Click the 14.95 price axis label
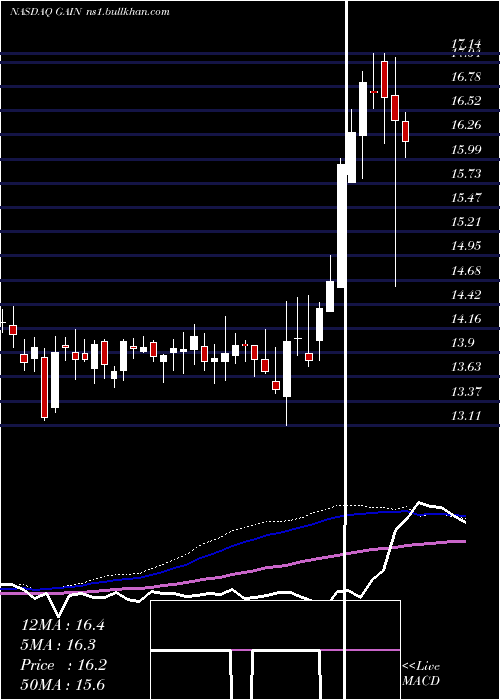The width and height of the screenshot is (500, 700). coord(466,246)
